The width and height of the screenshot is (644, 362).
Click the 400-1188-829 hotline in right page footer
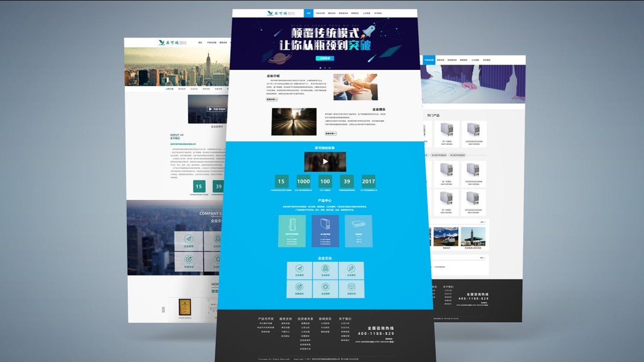[x=473, y=299]
